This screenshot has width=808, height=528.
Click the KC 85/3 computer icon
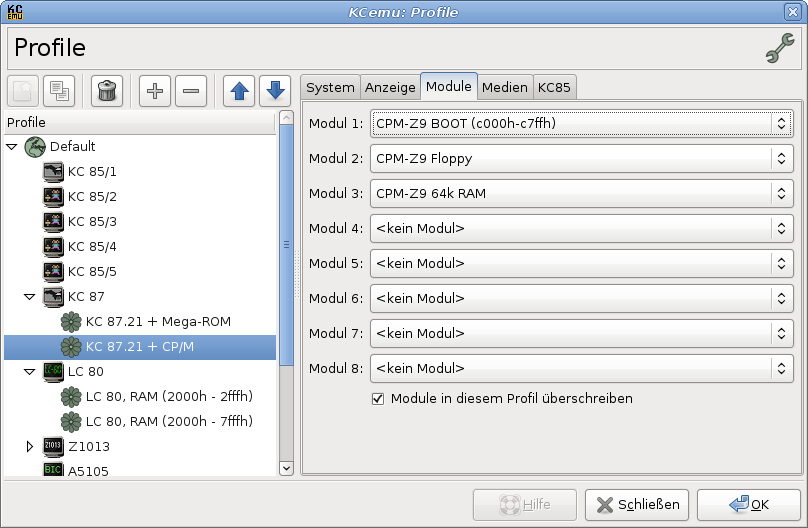53,222
